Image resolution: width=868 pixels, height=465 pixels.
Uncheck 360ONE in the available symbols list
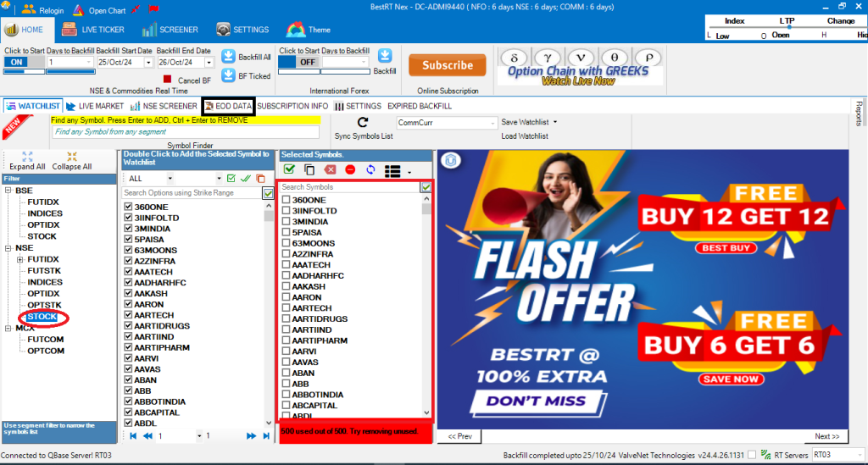click(129, 207)
